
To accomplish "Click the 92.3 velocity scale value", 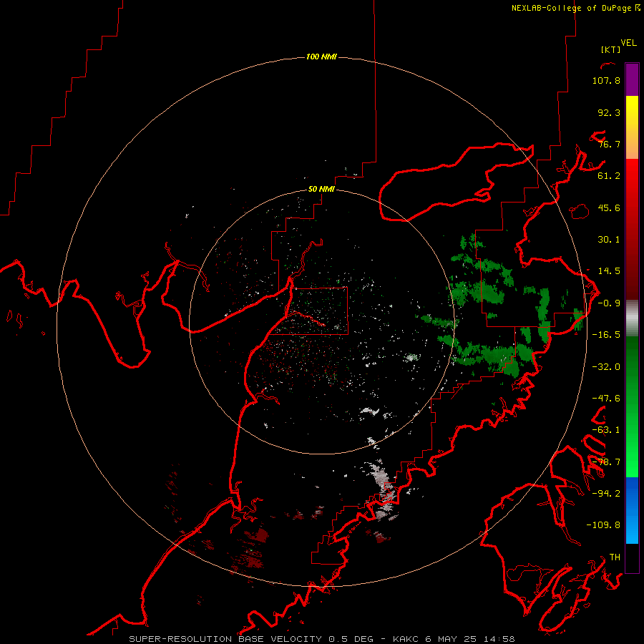I will click(x=609, y=112).
